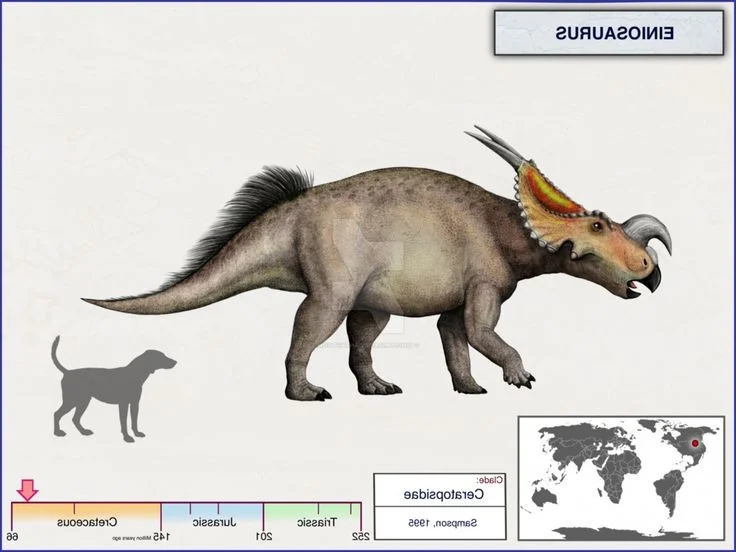Click the dinosaur's raised front foot
Viewport: 736px width, 552px height.
point(517,378)
